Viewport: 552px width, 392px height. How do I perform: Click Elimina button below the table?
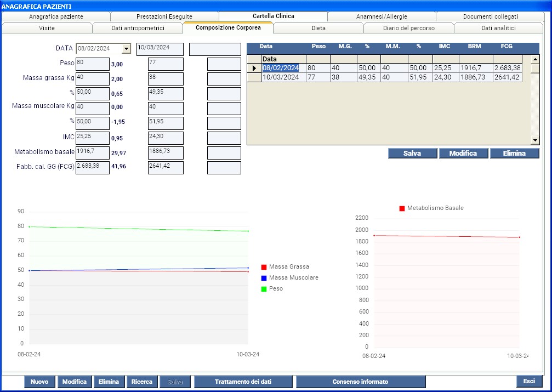[x=514, y=154]
